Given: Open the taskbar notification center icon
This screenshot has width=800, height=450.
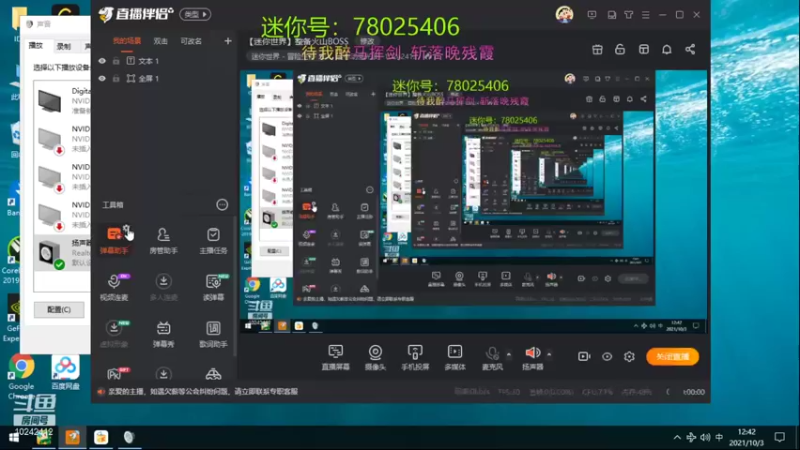Looking at the screenshot, I should point(780,437).
